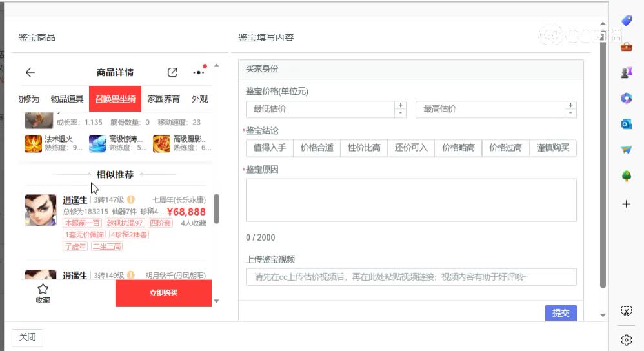Click the 收藏 star icon
This screenshot has width=644, height=351.
coord(43,289)
